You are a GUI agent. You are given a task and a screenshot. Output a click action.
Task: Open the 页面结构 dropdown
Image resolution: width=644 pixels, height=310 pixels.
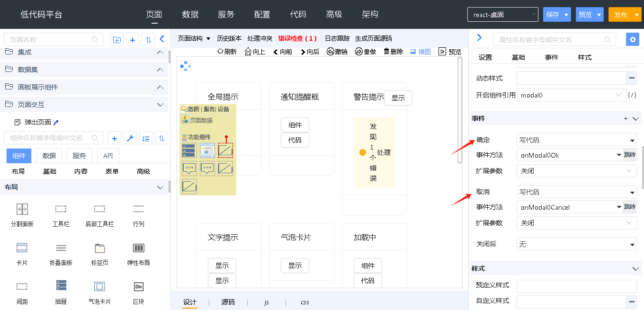pos(194,38)
